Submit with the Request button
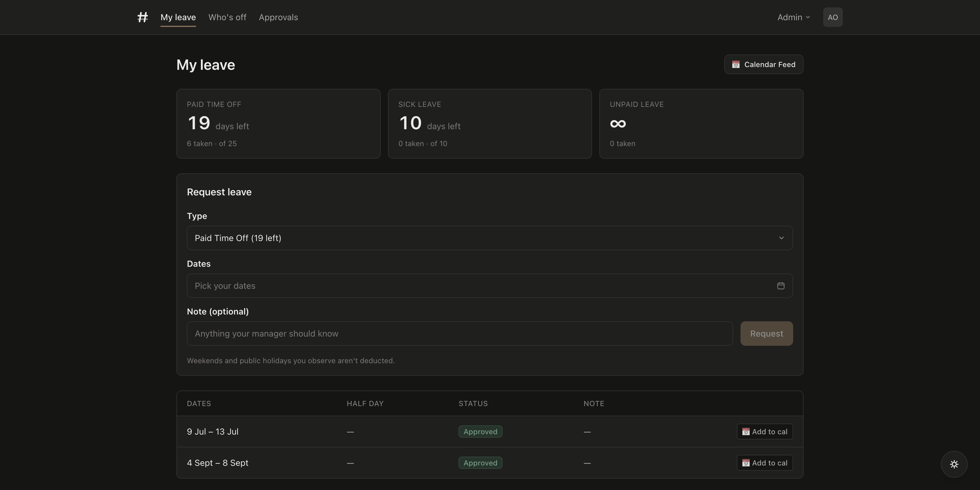Image resolution: width=980 pixels, height=490 pixels. click(x=767, y=334)
